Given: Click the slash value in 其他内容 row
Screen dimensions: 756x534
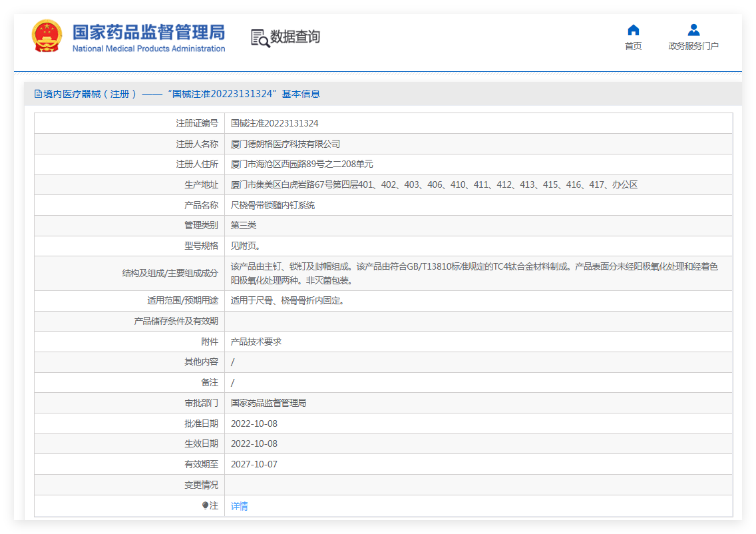Looking at the screenshot, I should coord(232,362).
